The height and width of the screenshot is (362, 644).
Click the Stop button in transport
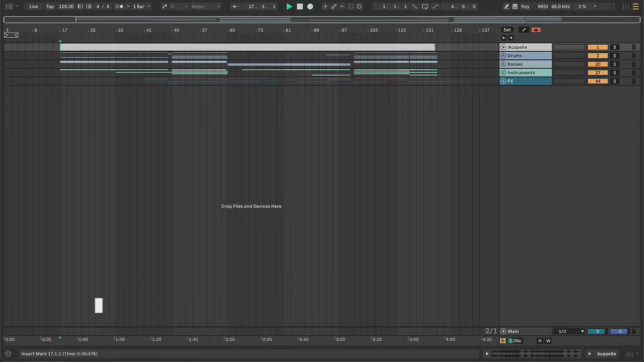pyautogui.click(x=300, y=7)
